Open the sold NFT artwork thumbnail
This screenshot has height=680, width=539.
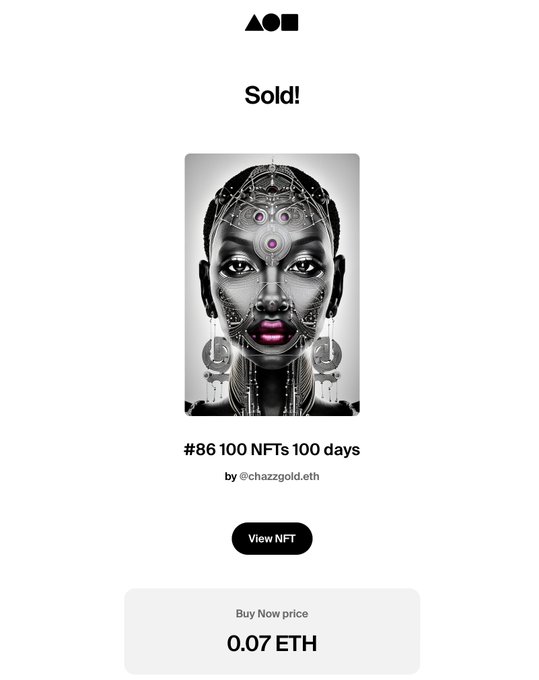[x=272, y=284]
